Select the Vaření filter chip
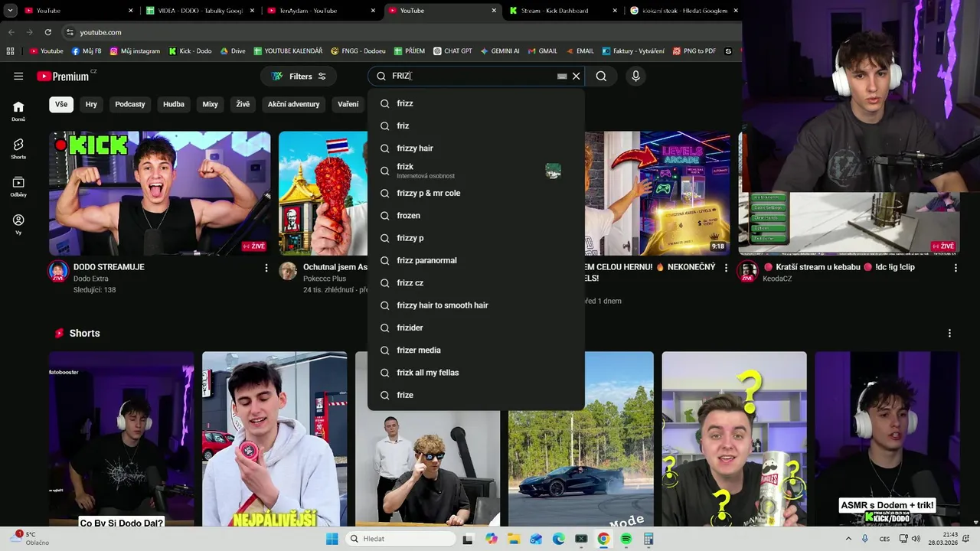Image resolution: width=980 pixels, height=551 pixels. click(x=348, y=104)
